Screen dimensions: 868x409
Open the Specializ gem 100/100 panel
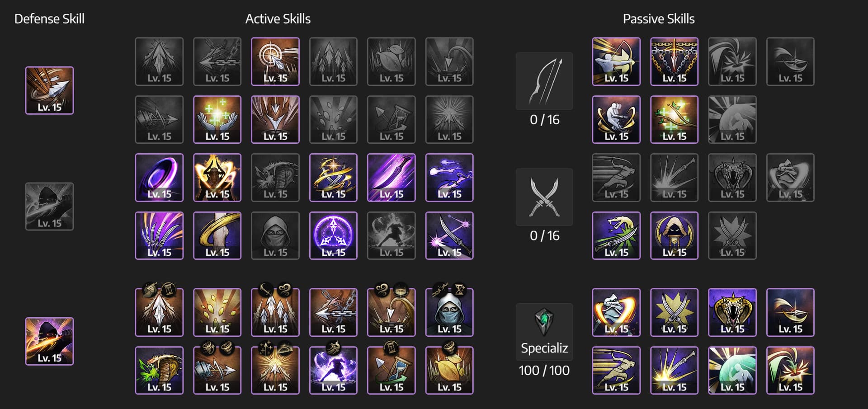pyautogui.click(x=544, y=341)
